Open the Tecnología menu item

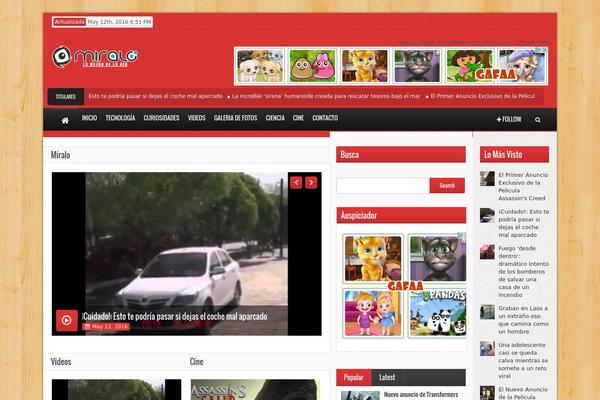(120, 118)
